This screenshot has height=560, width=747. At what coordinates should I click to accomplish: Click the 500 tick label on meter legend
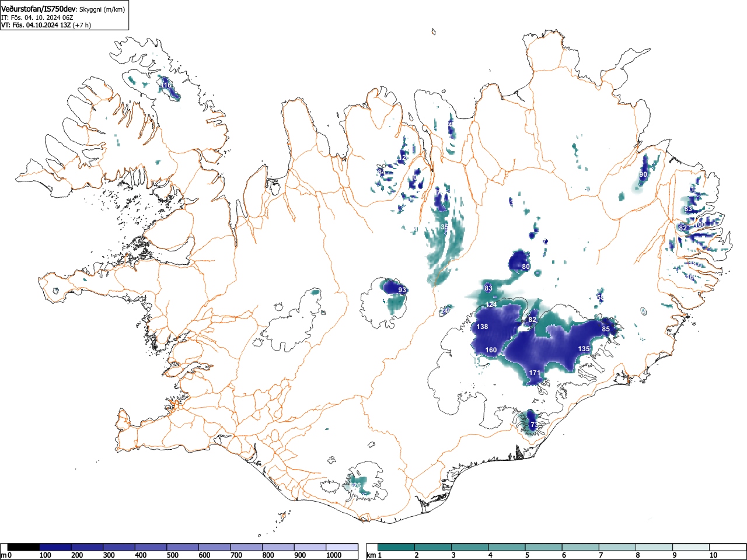[x=173, y=555]
